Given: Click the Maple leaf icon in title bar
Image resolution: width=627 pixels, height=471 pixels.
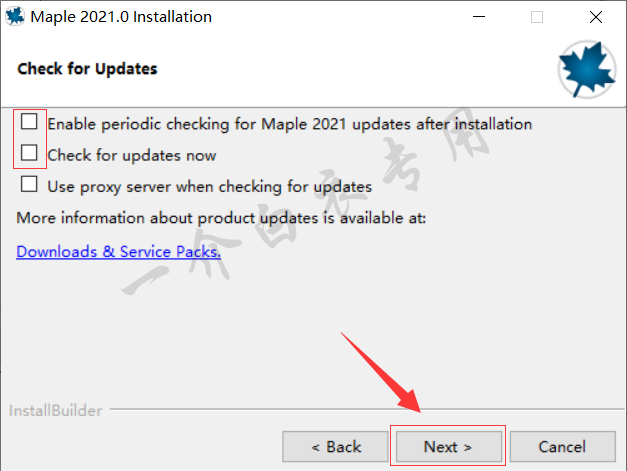Looking at the screenshot, I should (x=15, y=16).
